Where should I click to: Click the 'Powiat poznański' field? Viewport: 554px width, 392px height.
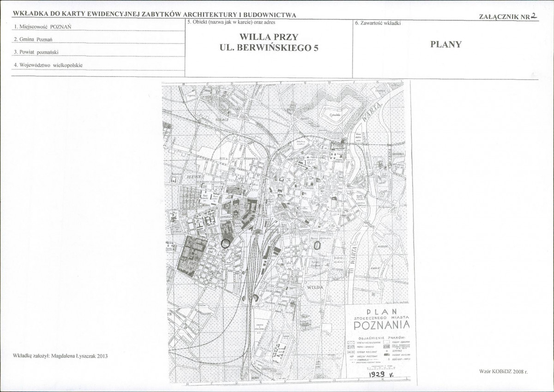tap(98, 52)
